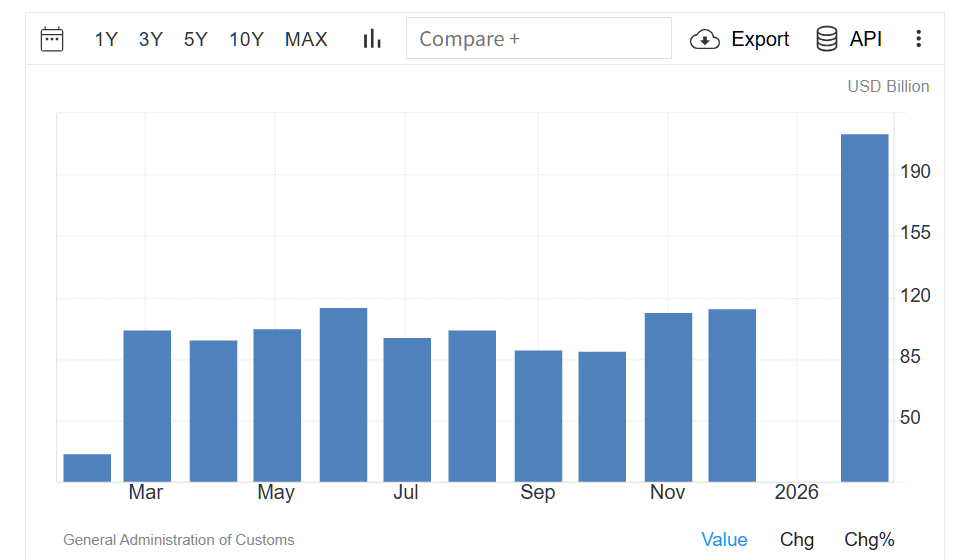Viewport: 957px width, 560px height.
Task: Show the MAX time range
Action: [x=306, y=39]
